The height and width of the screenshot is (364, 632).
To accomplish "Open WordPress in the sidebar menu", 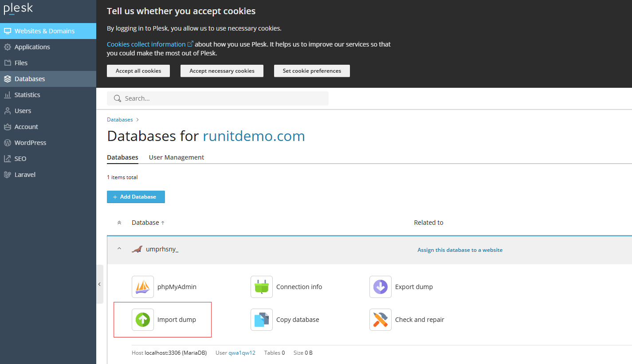I will click(x=30, y=143).
